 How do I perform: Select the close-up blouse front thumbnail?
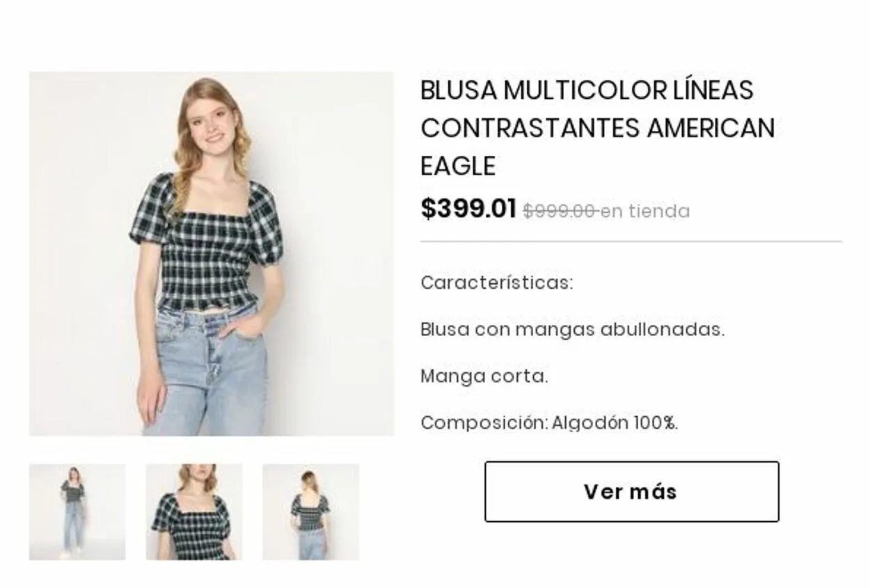pos(194,512)
